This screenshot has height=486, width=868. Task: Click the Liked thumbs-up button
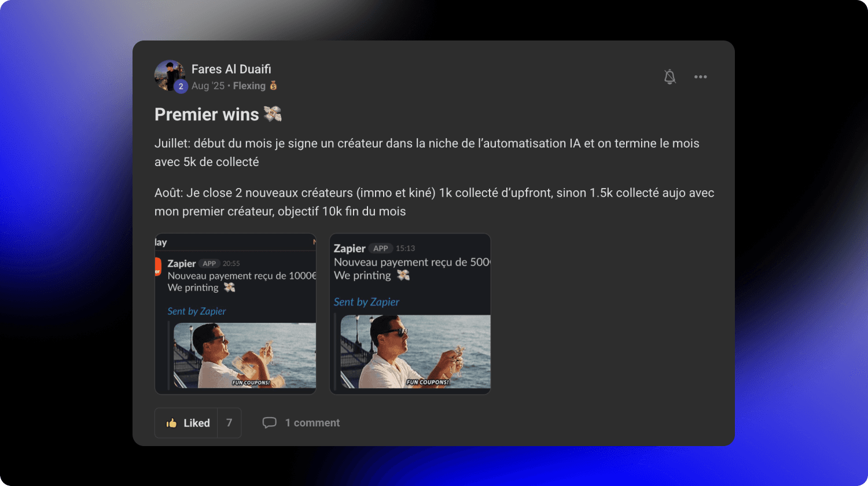click(x=186, y=423)
